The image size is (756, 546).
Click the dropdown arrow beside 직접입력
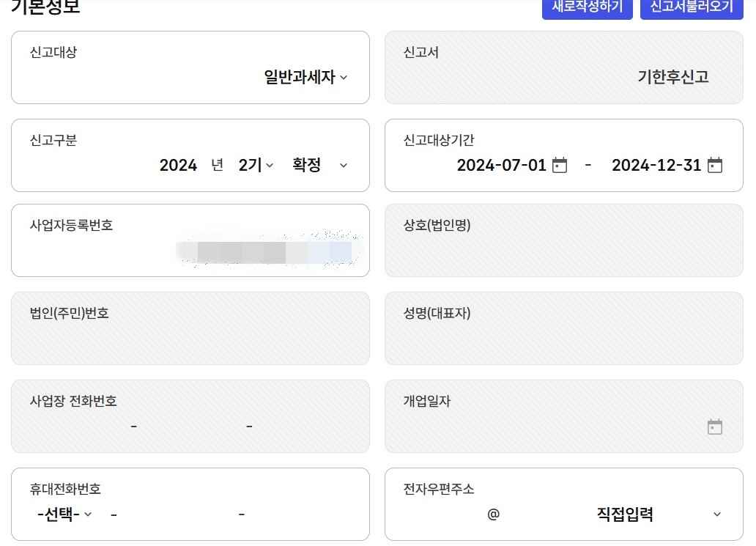point(715,514)
